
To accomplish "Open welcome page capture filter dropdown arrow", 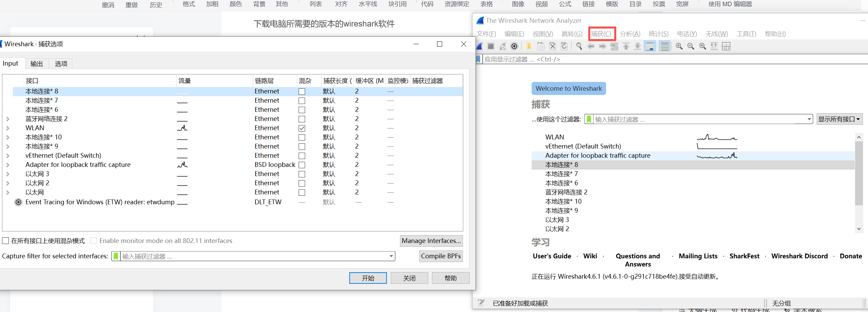I will click(x=809, y=119).
